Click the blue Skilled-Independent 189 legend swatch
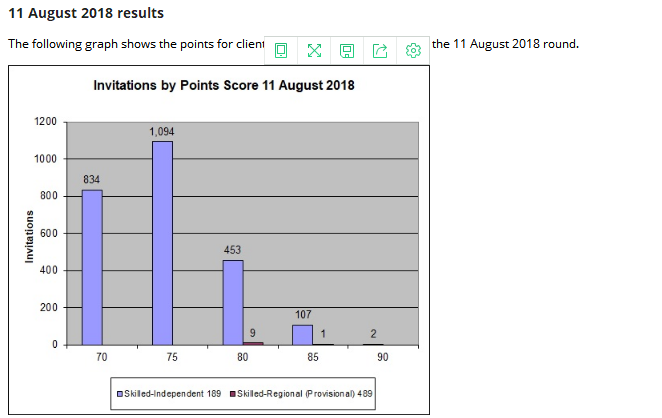This screenshot has height=418, width=662. pyautogui.click(x=120, y=393)
